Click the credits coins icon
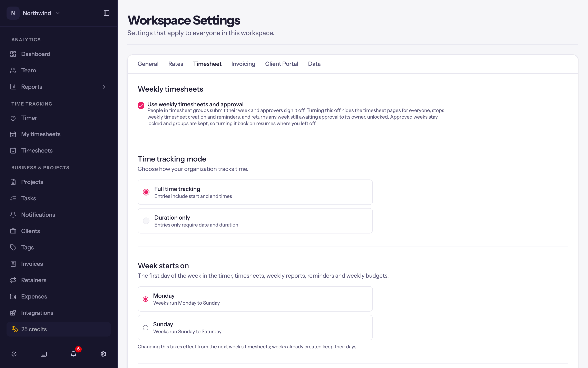The image size is (588, 368). click(x=14, y=329)
